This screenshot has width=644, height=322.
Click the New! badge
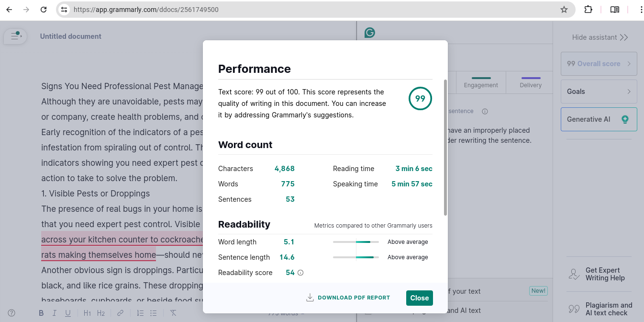(538, 291)
